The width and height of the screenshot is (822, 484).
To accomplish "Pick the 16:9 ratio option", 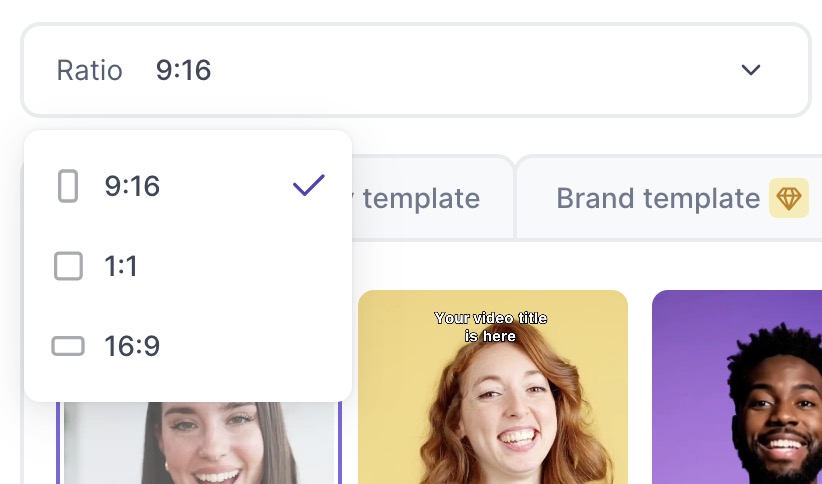I will pos(132,346).
